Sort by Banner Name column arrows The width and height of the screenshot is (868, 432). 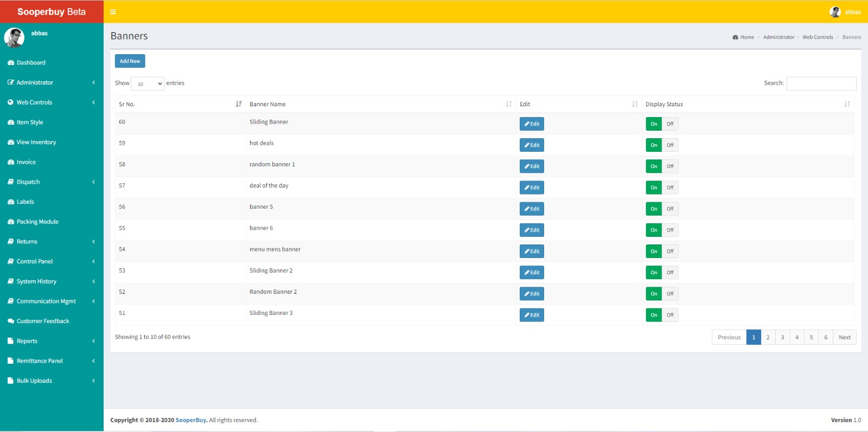[x=508, y=104]
